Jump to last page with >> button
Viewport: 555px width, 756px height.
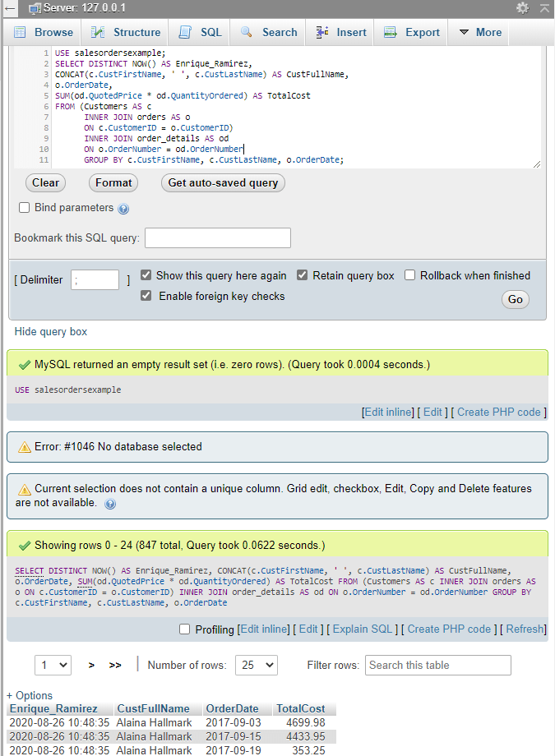(x=115, y=666)
